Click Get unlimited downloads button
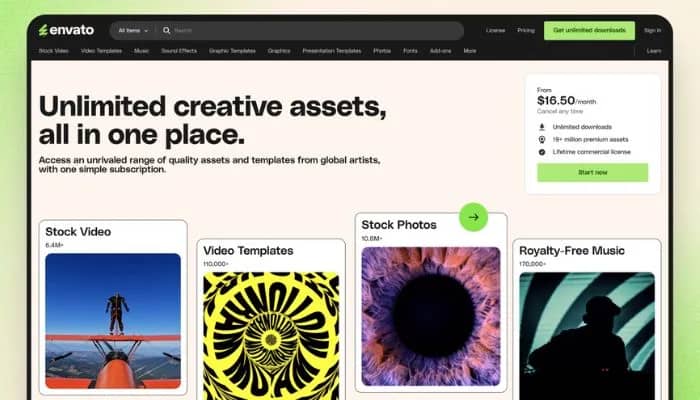The height and width of the screenshot is (400, 700). pos(589,30)
